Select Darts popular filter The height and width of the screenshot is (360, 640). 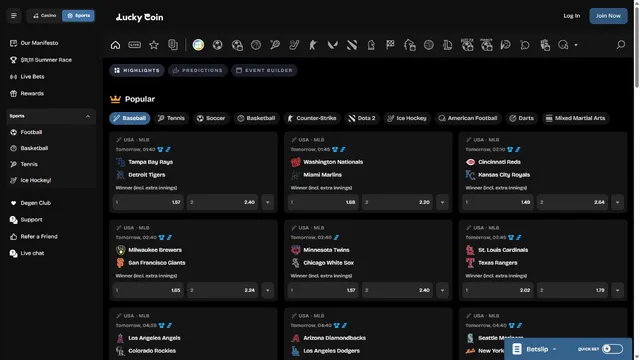click(522, 118)
